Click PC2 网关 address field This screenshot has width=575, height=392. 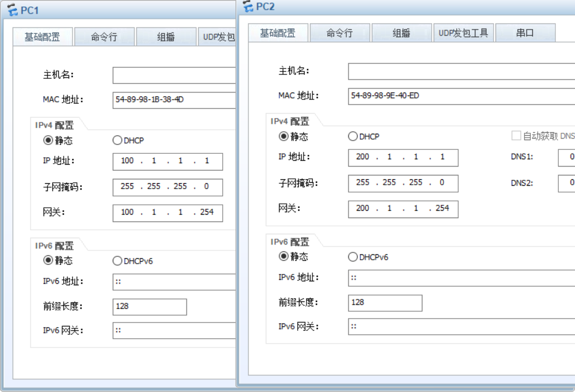[x=403, y=209]
